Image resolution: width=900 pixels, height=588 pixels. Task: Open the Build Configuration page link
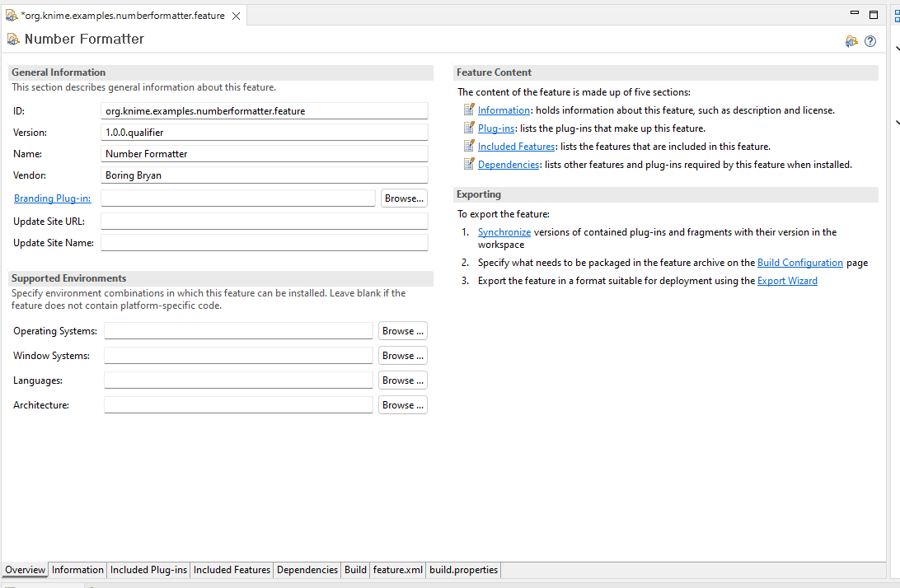799,263
